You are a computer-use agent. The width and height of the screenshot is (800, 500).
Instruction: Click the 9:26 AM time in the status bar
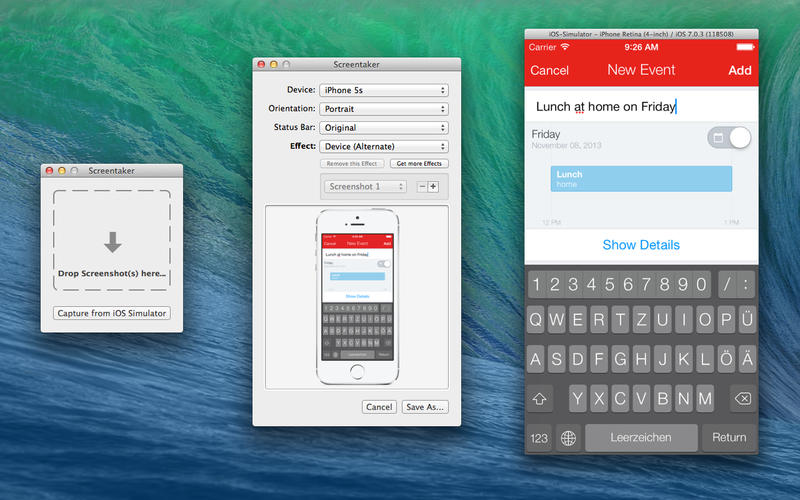(641, 47)
